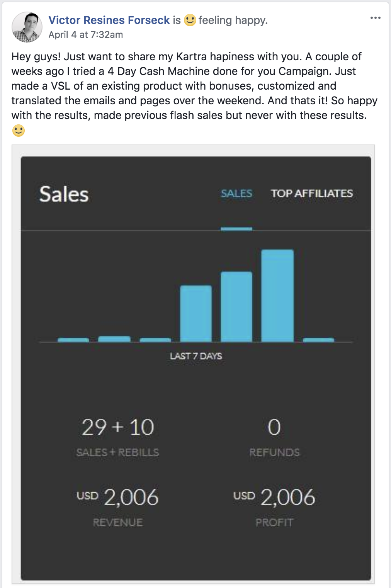The width and height of the screenshot is (391, 588).
Task: Open Victor Resines Forseck profile link
Action: (109, 20)
